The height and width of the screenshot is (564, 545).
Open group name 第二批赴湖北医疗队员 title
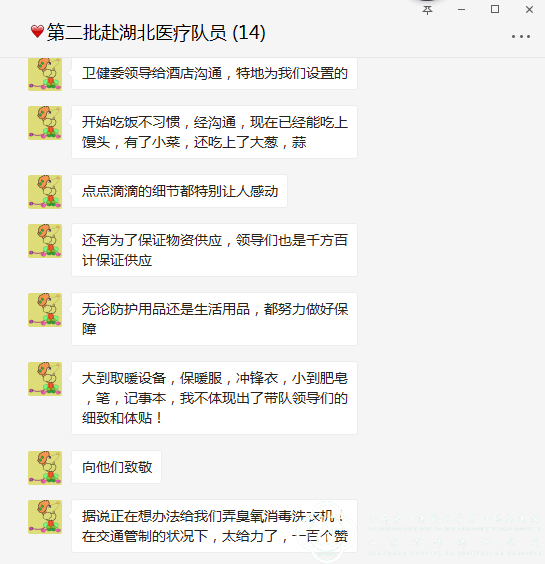click(x=156, y=32)
